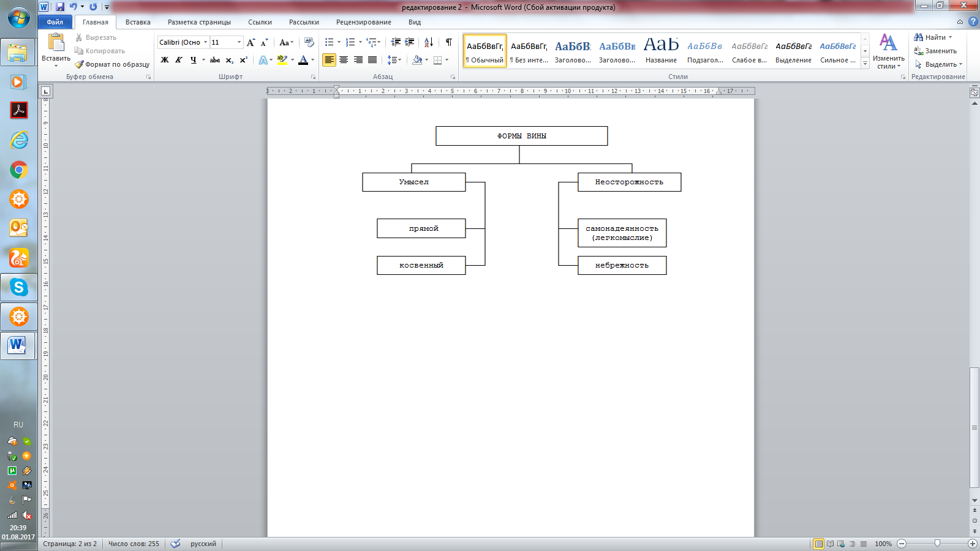
Task: Open Google Chrome from the taskbar
Action: point(18,170)
